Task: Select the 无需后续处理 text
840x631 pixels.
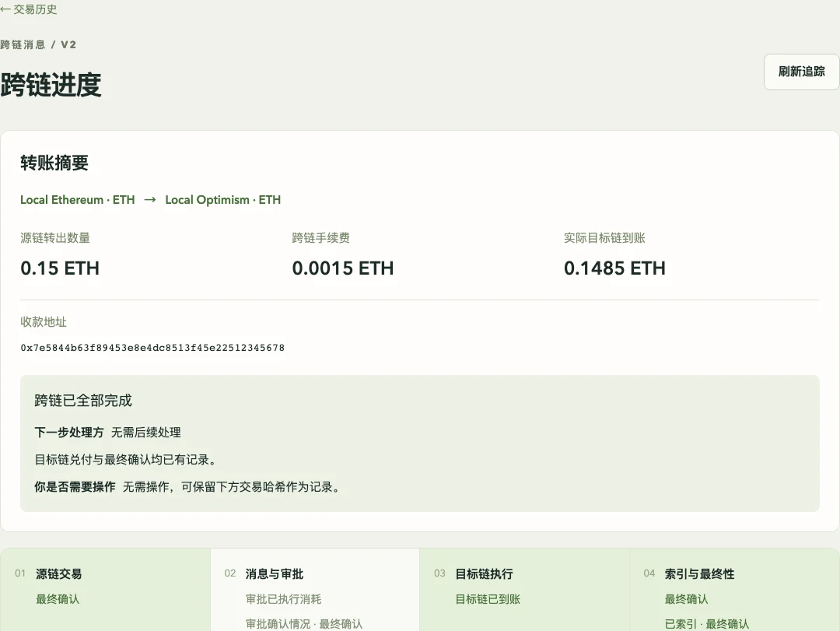Action: (145, 432)
